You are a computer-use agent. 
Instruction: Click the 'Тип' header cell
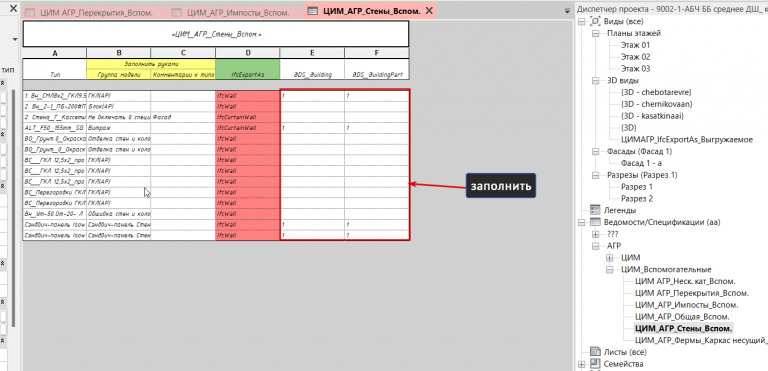54,69
